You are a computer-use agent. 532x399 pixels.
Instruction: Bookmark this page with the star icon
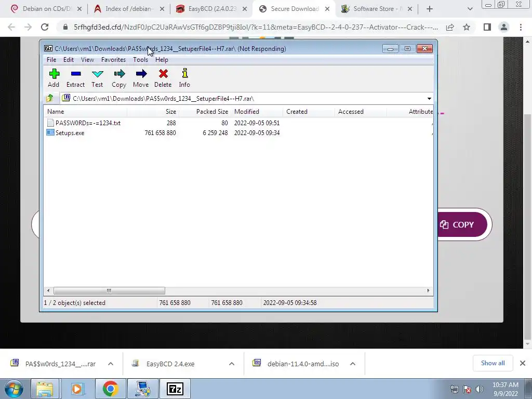(467, 27)
